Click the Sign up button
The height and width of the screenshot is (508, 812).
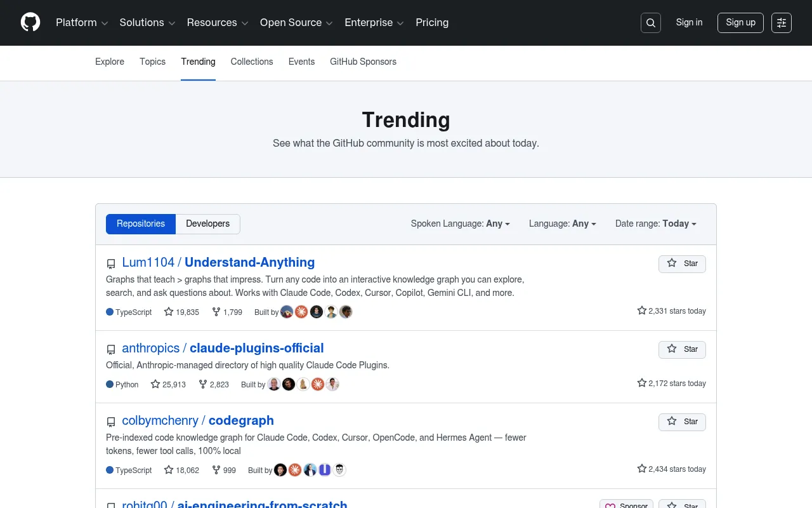coord(740,22)
